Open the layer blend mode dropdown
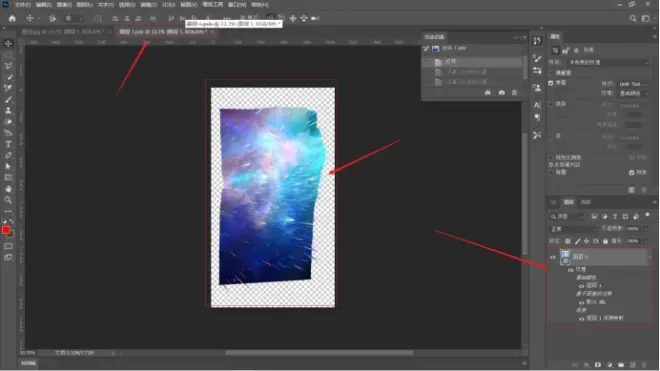Screen dimensions: 660x371 573,229
